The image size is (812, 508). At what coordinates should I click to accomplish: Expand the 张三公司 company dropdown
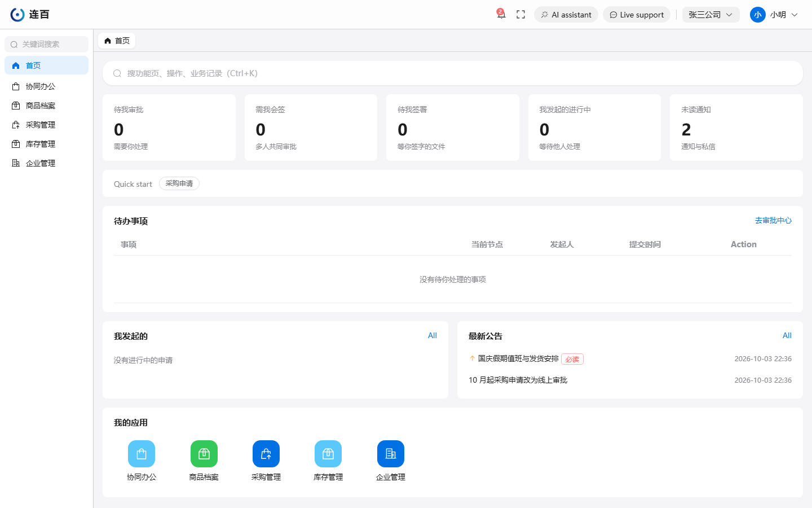[x=710, y=15]
